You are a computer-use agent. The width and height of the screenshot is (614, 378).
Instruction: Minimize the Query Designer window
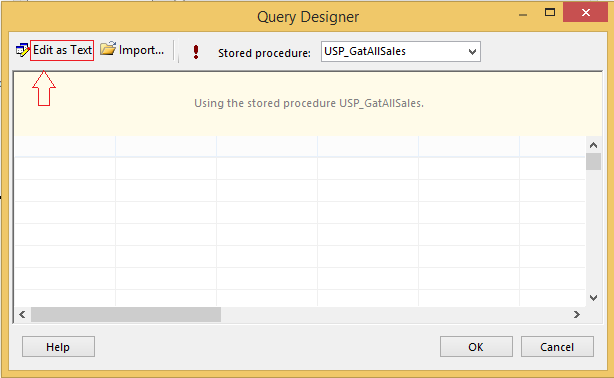[x=523, y=14]
